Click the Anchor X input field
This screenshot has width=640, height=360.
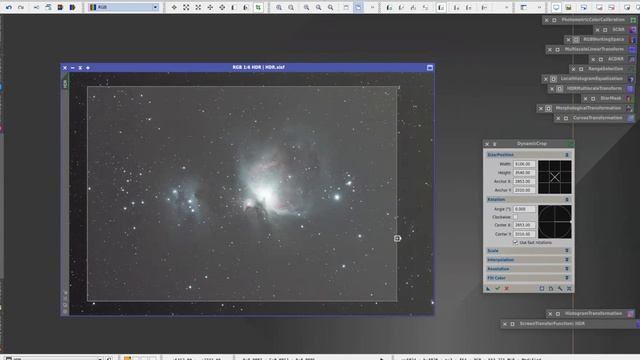524,181
